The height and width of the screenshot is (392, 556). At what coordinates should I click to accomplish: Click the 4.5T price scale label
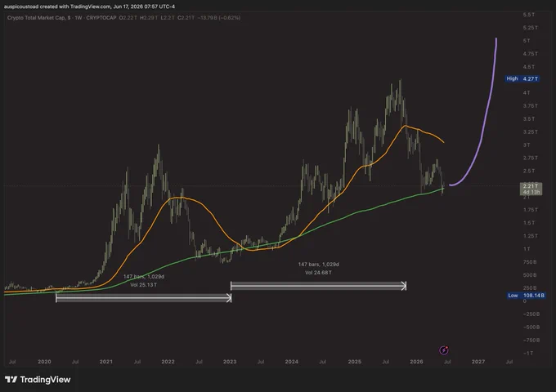[529, 67]
